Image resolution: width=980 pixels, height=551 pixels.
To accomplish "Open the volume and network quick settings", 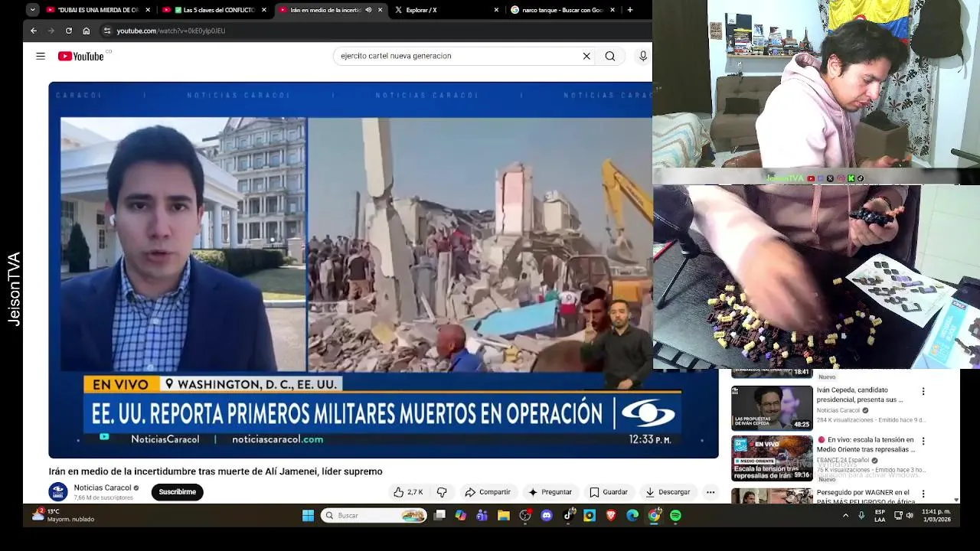I will 903,516.
